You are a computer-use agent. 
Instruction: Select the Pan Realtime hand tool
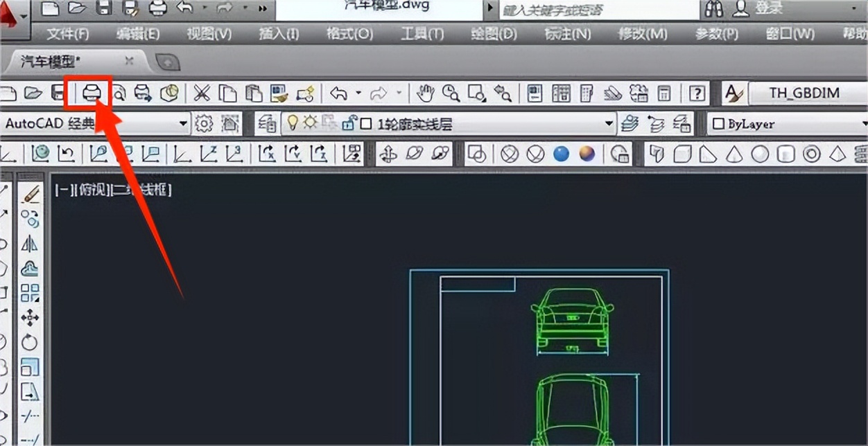[426, 93]
